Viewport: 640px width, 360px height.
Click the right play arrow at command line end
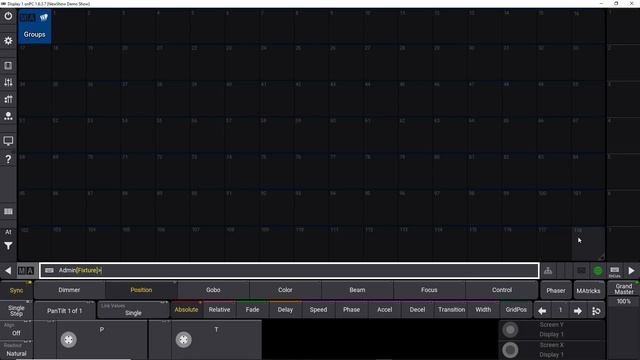pyautogui.click(x=631, y=271)
